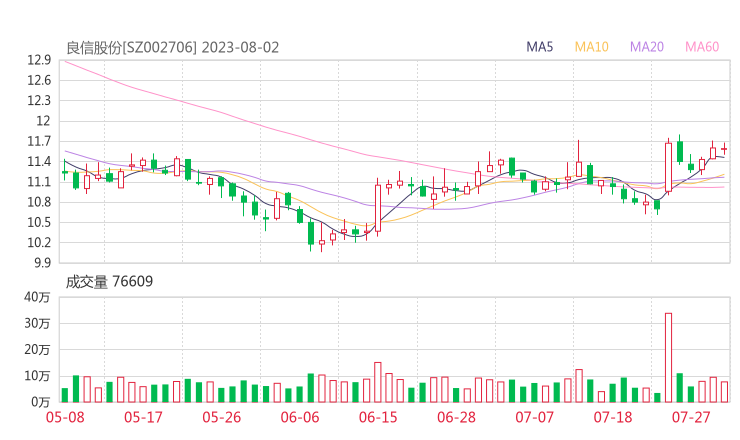
Task: Toggle the MA60 legend label
Action: [702, 47]
